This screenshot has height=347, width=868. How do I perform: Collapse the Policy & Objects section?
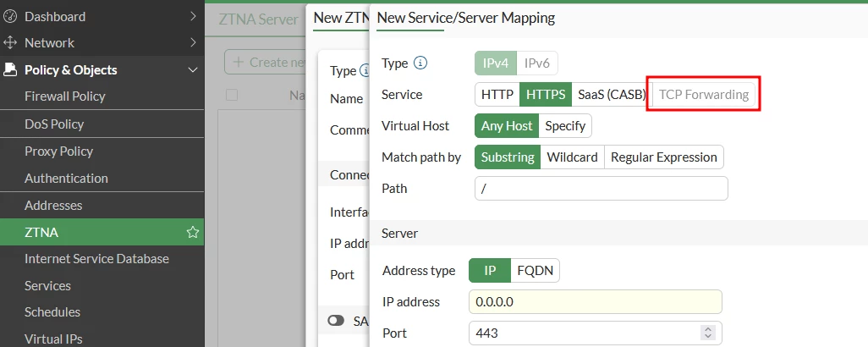193,69
